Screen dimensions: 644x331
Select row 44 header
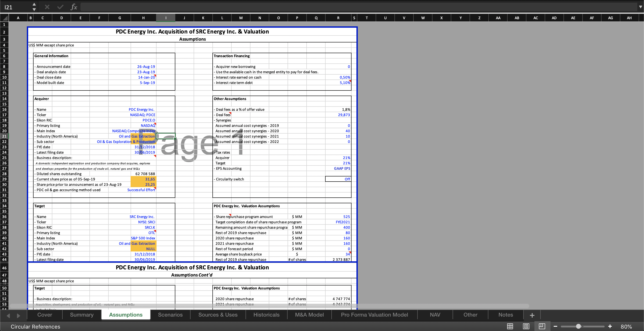4,260
